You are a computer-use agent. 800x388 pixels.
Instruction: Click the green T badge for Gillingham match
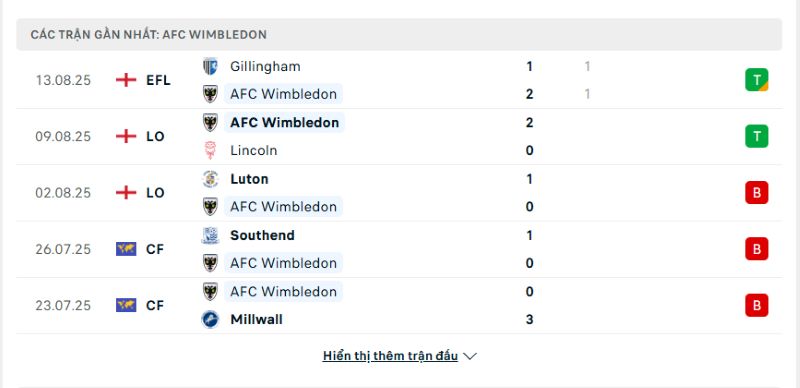coord(756,80)
